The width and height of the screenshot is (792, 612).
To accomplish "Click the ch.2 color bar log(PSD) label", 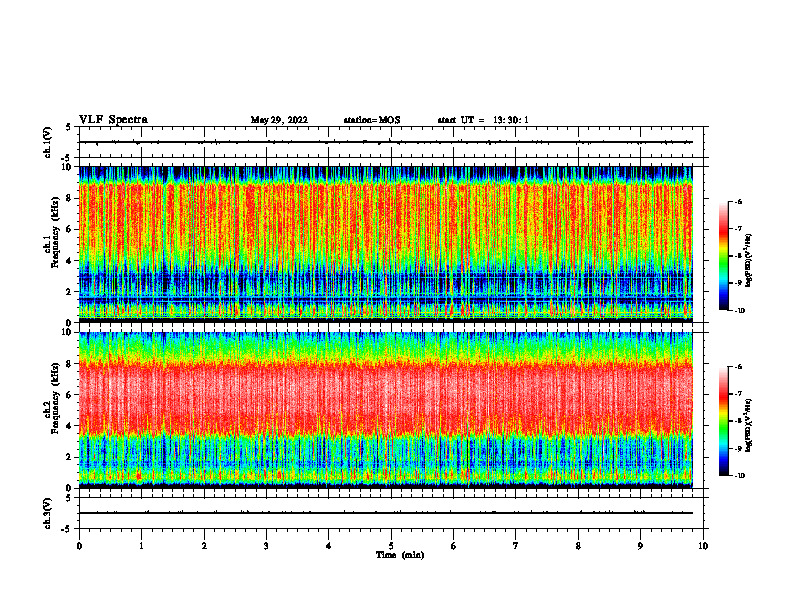I will click(749, 426).
